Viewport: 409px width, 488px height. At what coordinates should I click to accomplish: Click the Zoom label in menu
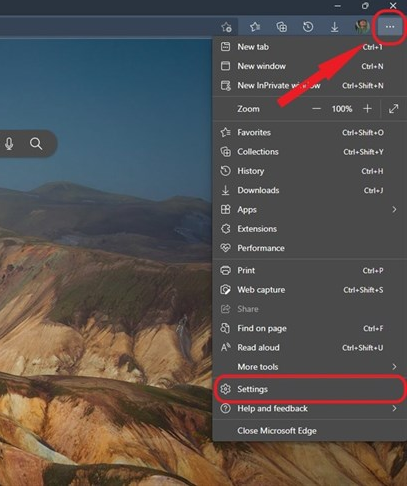click(249, 109)
